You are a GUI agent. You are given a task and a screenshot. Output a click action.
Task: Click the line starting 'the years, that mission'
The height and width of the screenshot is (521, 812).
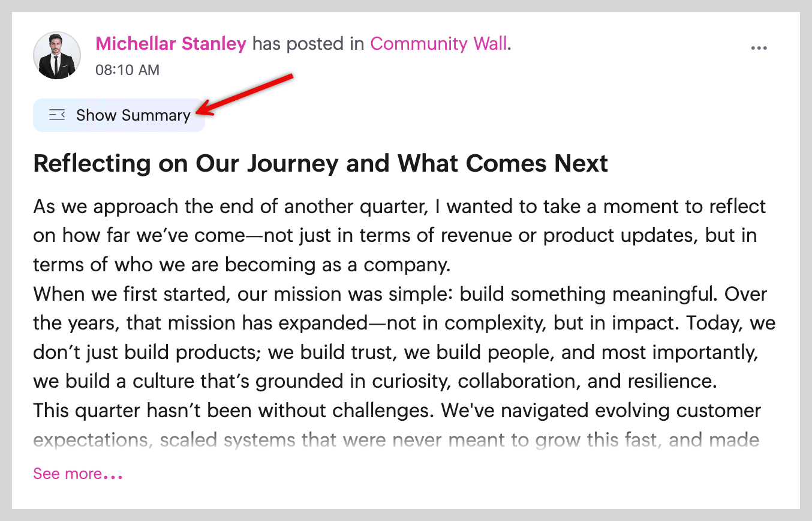[404, 324]
